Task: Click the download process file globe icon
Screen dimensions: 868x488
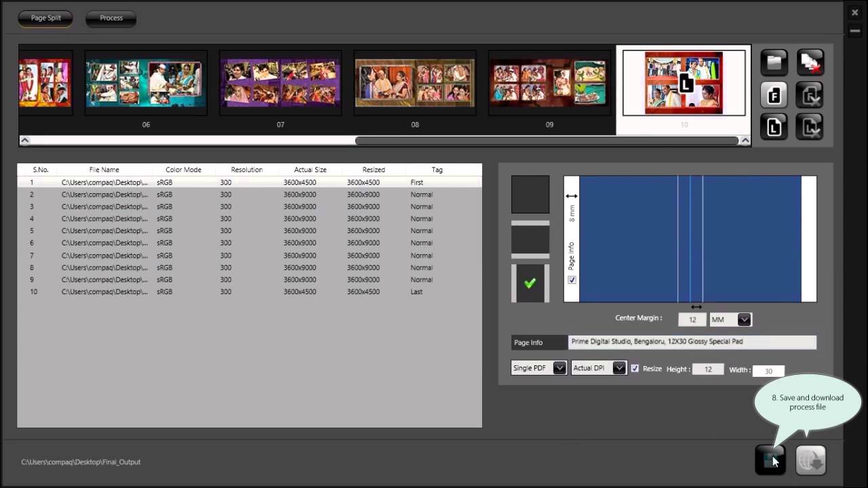Action: pyautogui.click(x=811, y=461)
